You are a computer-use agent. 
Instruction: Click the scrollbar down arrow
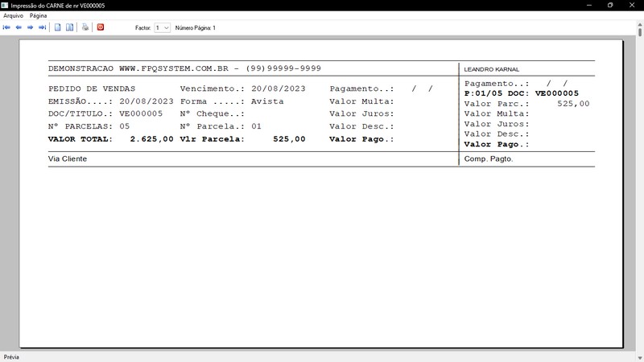tap(640, 358)
